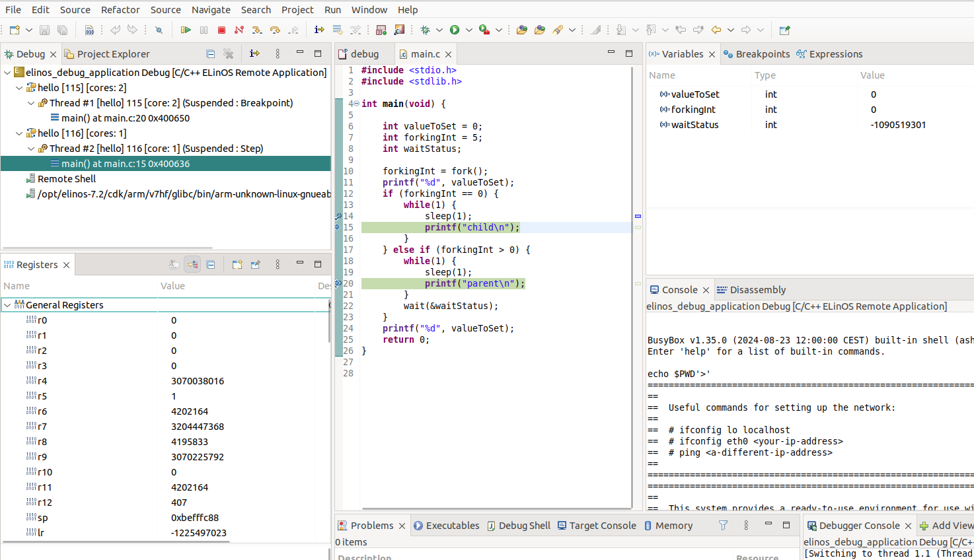The width and height of the screenshot is (974, 560).
Task: Toggle Pin Editor in main toolbar
Action: click(x=784, y=30)
